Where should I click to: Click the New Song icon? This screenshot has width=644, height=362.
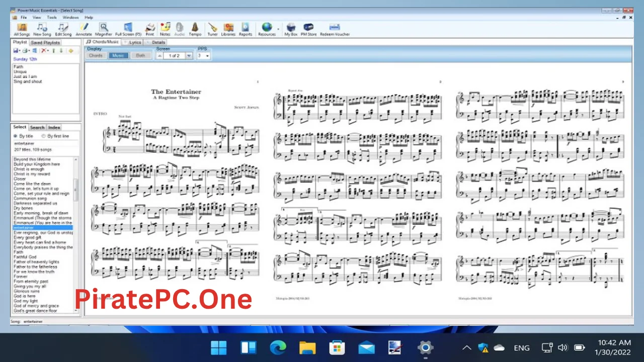tap(42, 29)
